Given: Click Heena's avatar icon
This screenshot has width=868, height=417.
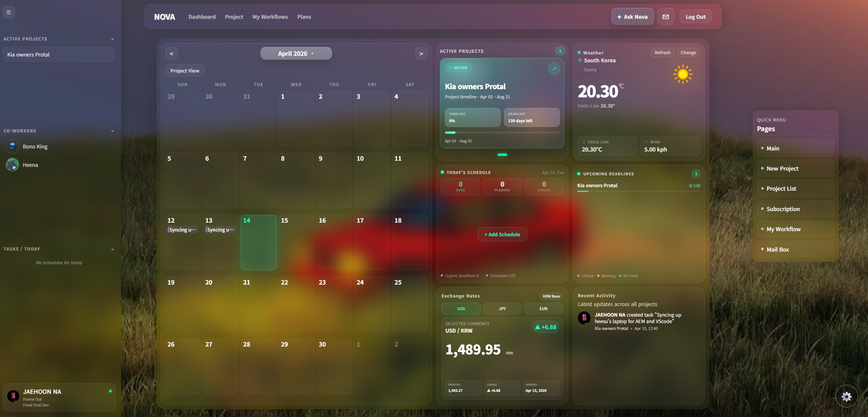Looking at the screenshot, I should coord(12,165).
